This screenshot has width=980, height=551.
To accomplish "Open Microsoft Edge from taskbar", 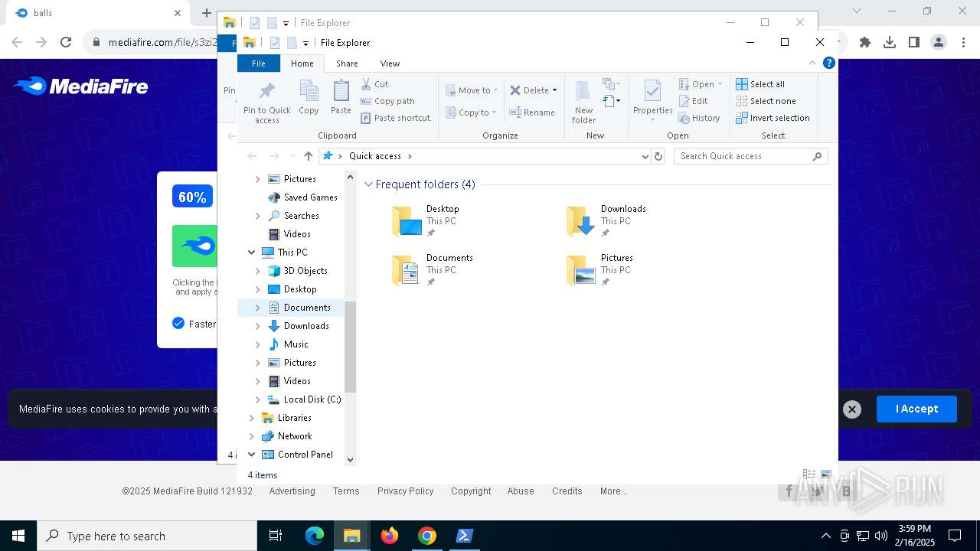I will point(315,536).
